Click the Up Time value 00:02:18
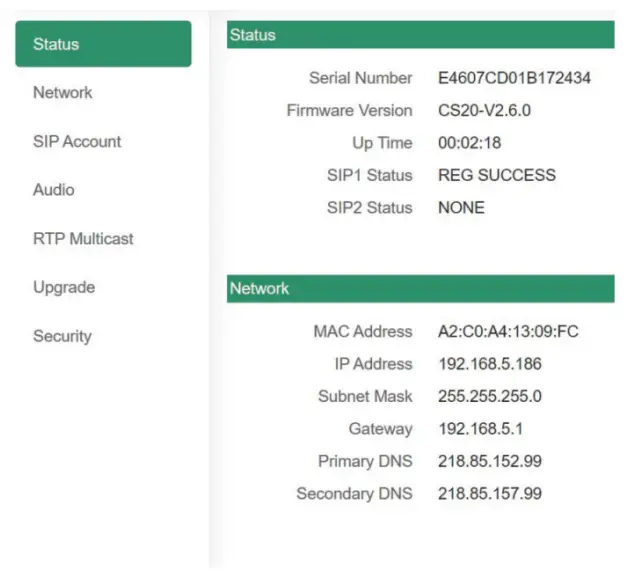This screenshot has height=571, width=638. [x=469, y=143]
